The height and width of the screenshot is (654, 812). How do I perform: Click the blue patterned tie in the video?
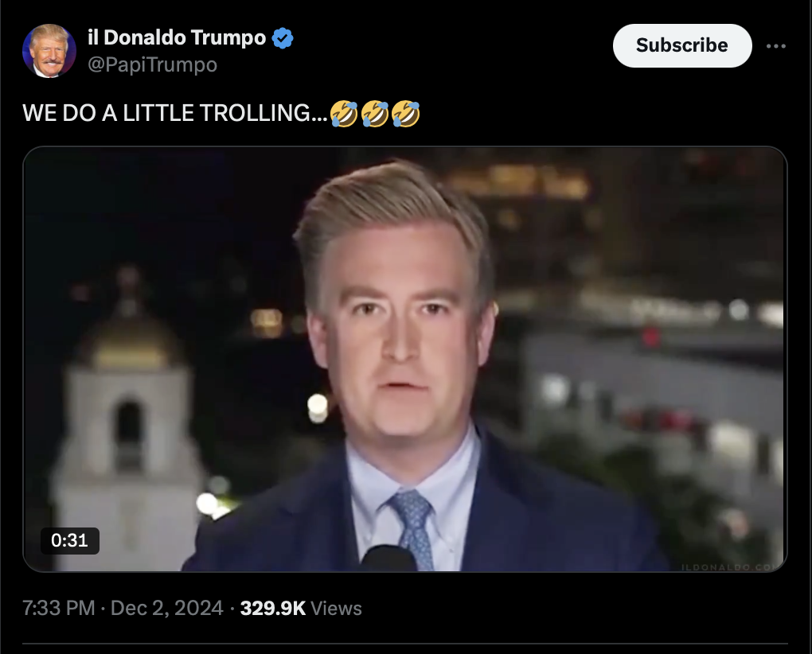[x=414, y=527]
